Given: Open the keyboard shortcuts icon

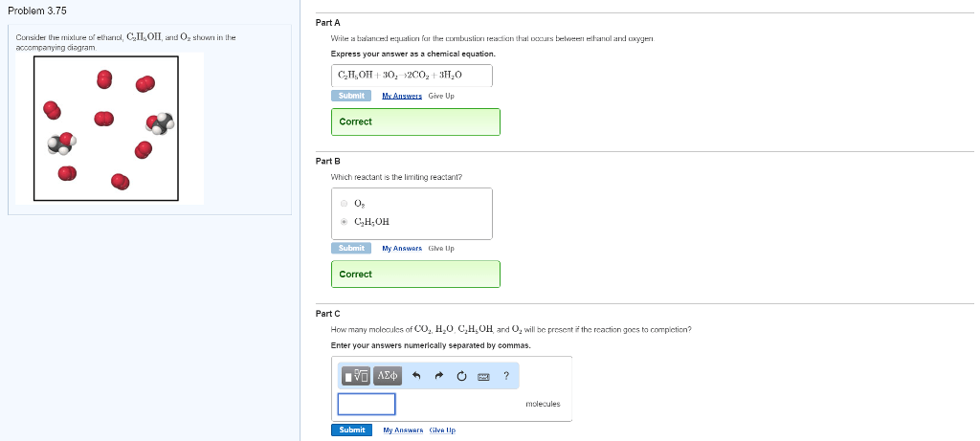Looking at the screenshot, I should (x=483, y=377).
